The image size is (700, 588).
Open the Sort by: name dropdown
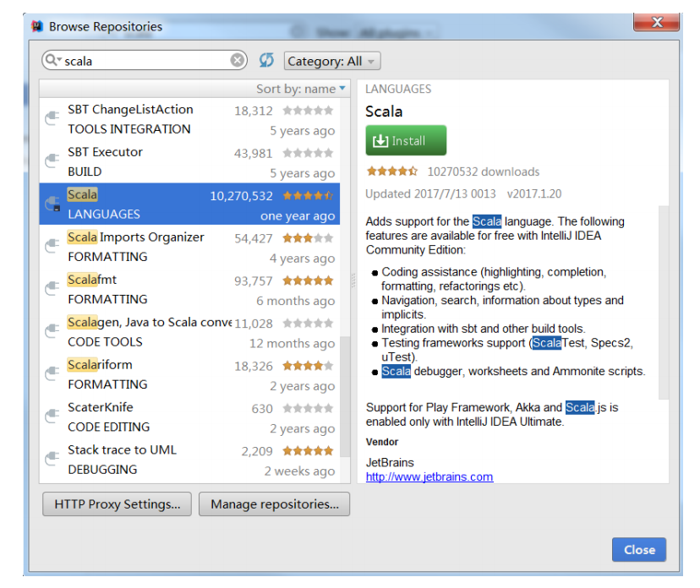[x=300, y=89]
